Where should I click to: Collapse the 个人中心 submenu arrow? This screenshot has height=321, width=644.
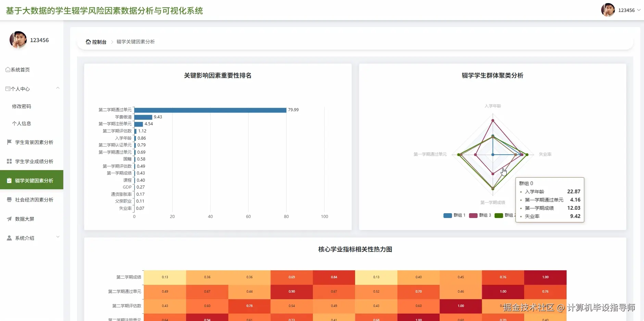(x=58, y=88)
